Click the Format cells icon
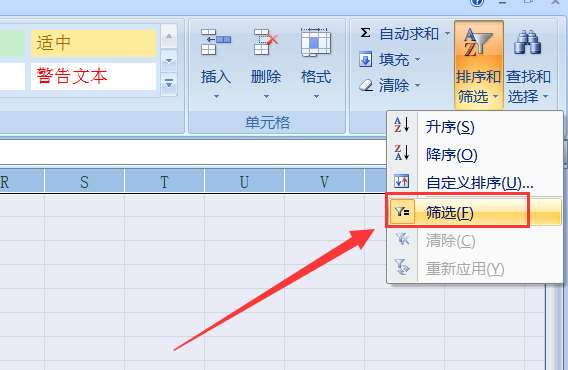This screenshot has width=568, height=370. click(x=316, y=42)
